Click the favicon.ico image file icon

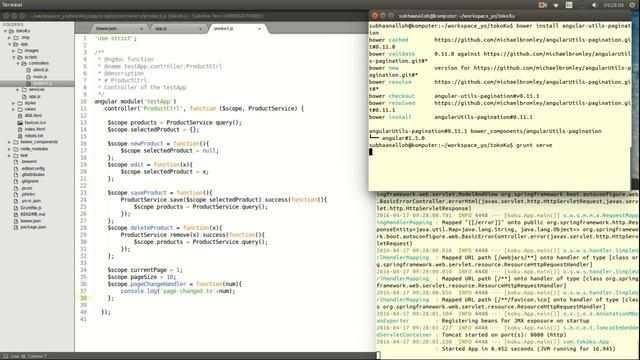coord(20,122)
